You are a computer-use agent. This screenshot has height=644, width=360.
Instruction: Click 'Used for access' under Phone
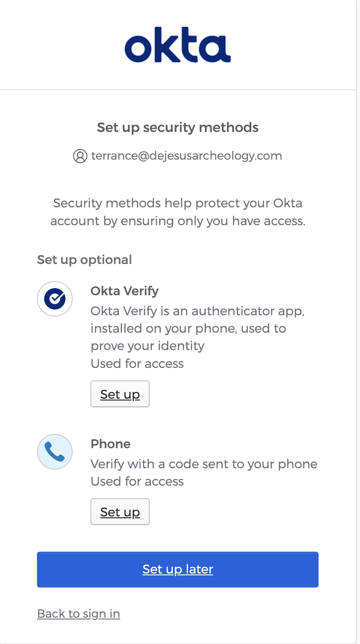137,481
